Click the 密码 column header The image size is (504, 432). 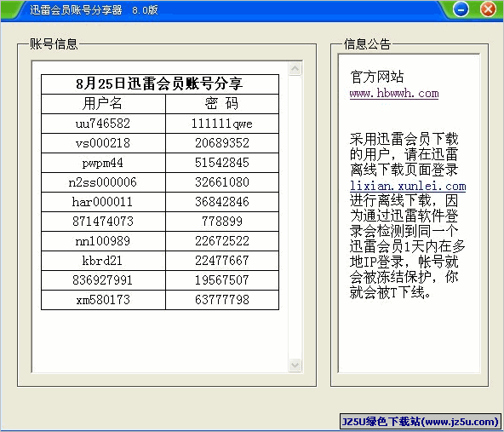[222, 104]
